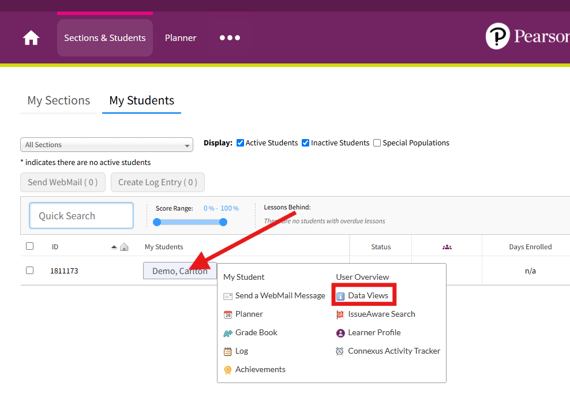Choose Send a WebMail Message from popup

click(x=280, y=296)
